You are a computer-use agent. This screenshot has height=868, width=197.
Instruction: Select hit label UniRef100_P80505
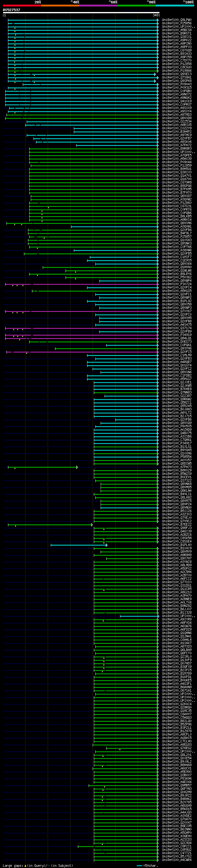tap(177, 426)
